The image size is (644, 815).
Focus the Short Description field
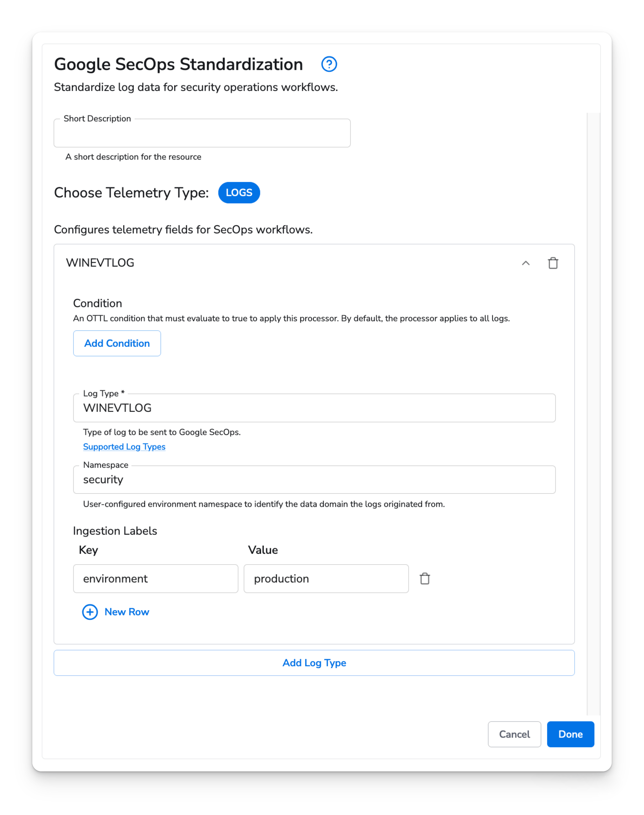point(202,133)
